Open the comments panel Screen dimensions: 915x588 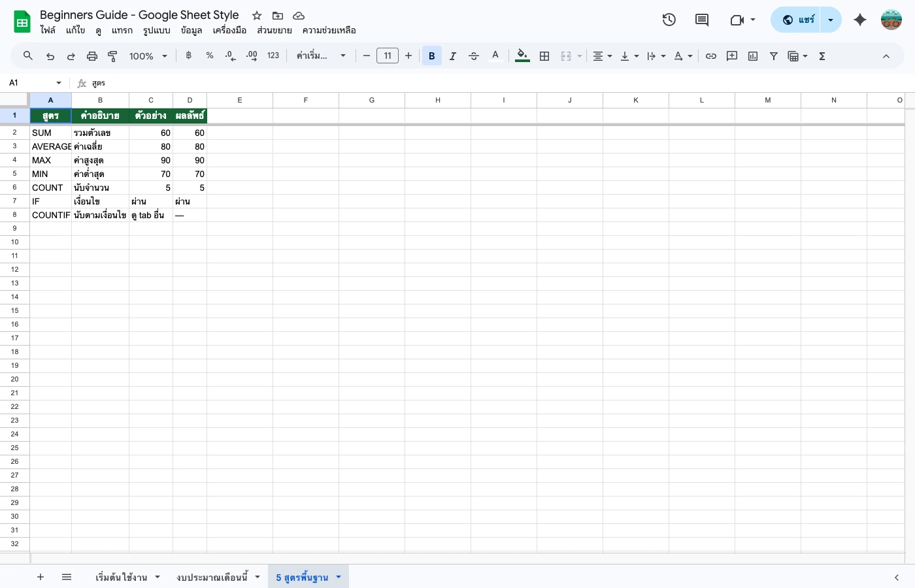(x=702, y=20)
